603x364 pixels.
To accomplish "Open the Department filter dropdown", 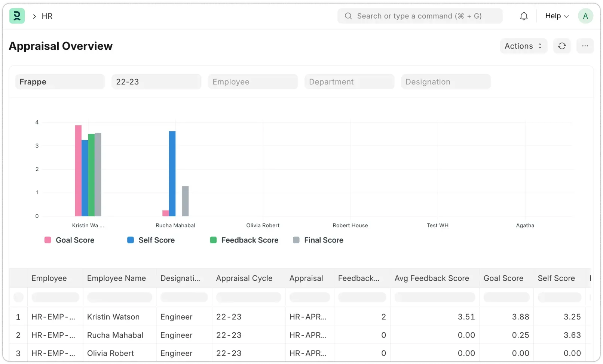I will tap(349, 81).
